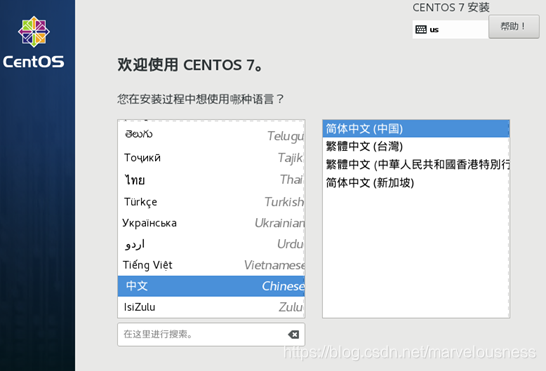Focus the language search field
This screenshot has height=371, width=546.
(211, 334)
